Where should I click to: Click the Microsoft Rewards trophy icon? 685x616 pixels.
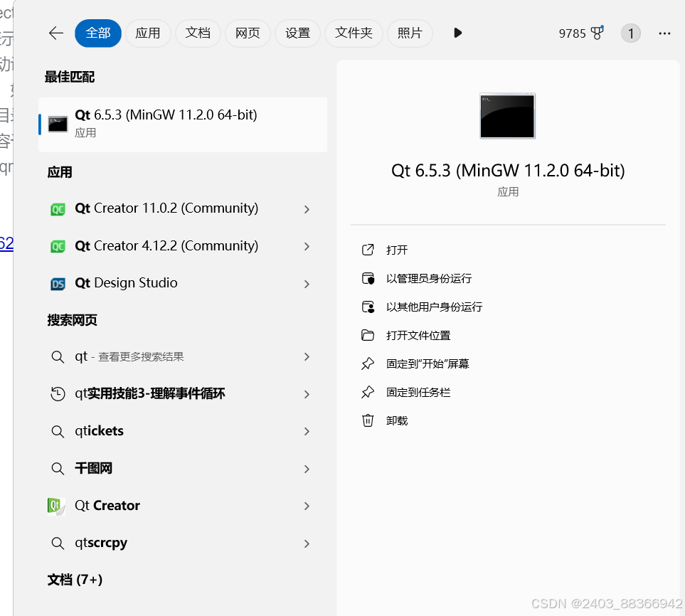598,33
